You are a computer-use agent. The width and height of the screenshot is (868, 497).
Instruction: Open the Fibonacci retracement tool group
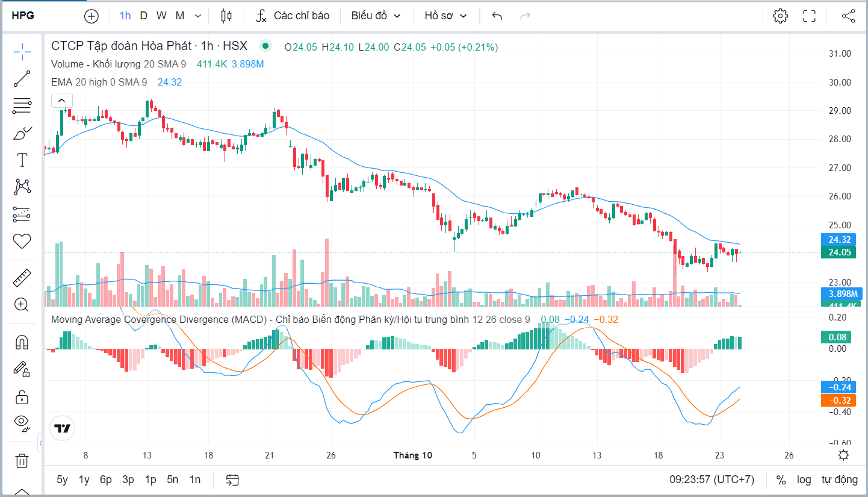pos(22,105)
